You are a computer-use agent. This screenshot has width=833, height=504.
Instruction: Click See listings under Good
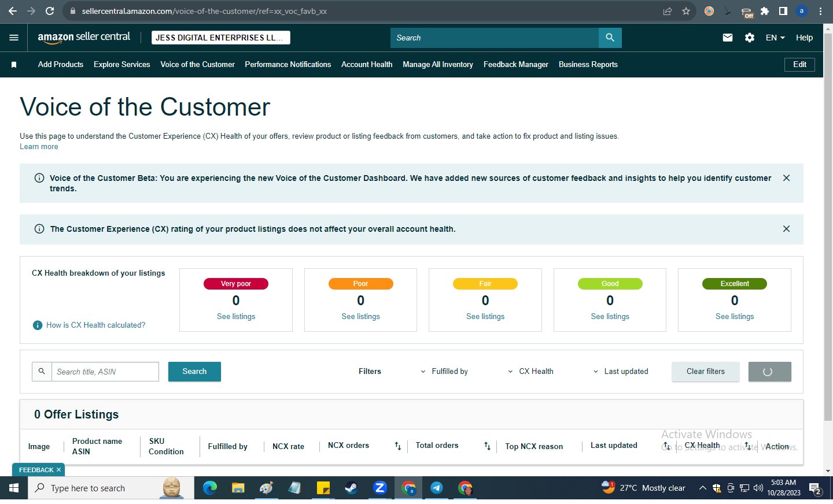coord(610,317)
